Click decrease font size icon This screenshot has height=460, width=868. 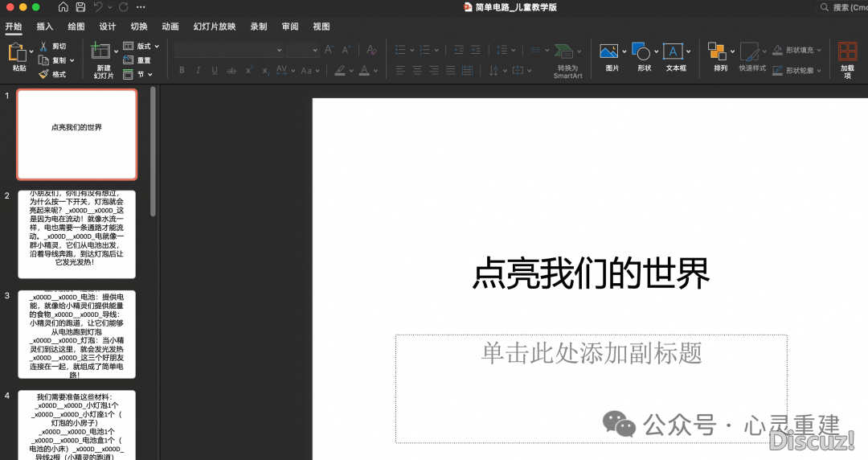[x=346, y=50]
